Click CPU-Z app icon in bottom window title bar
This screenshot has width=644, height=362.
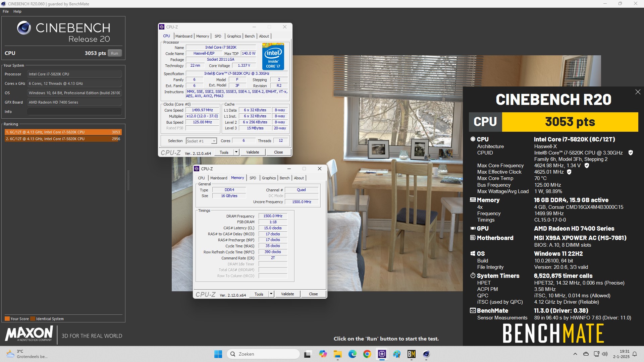[197, 169]
